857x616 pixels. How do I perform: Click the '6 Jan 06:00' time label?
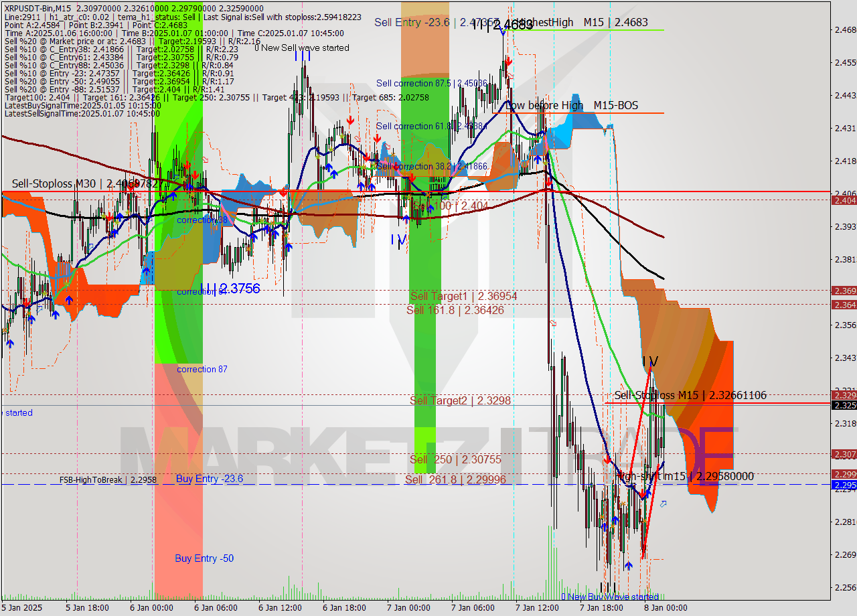pyautogui.click(x=216, y=608)
